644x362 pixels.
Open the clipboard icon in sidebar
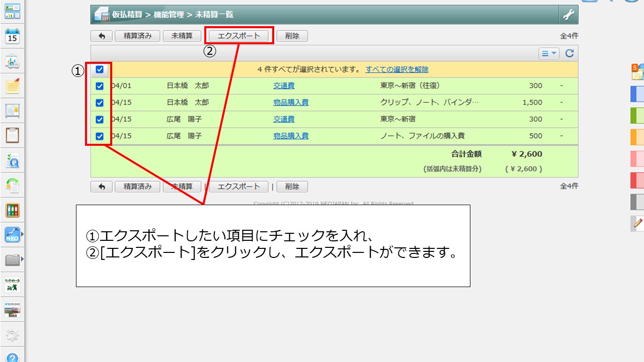tap(13, 135)
